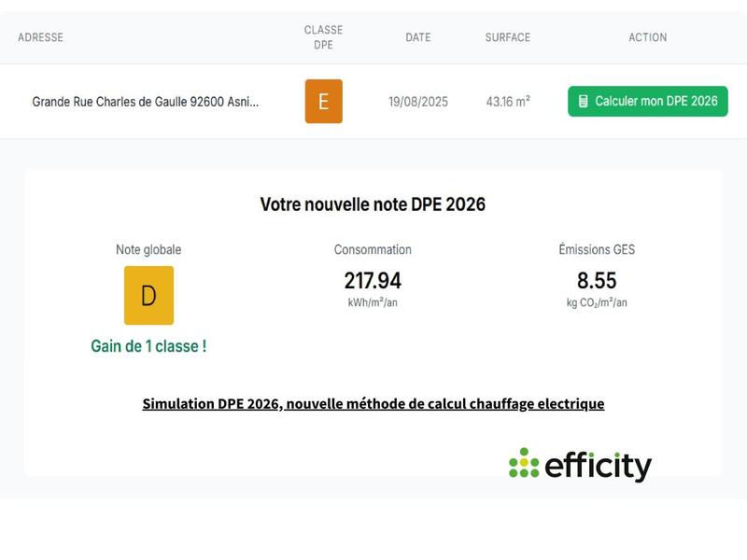Click the orange E class badge
The image size is (747, 560).
(323, 101)
